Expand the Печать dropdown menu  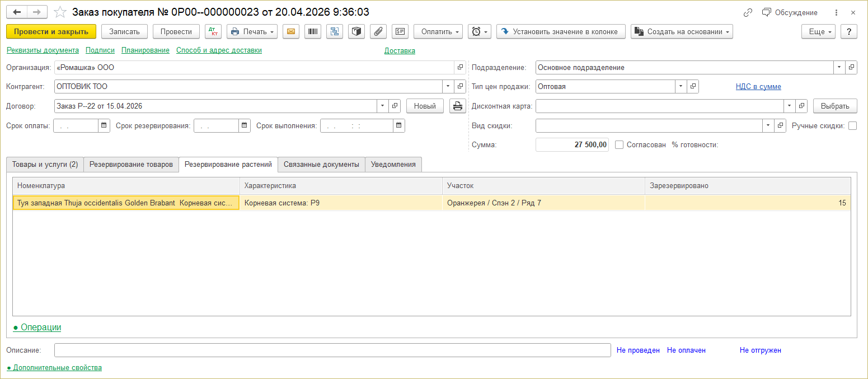pyautogui.click(x=252, y=32)
